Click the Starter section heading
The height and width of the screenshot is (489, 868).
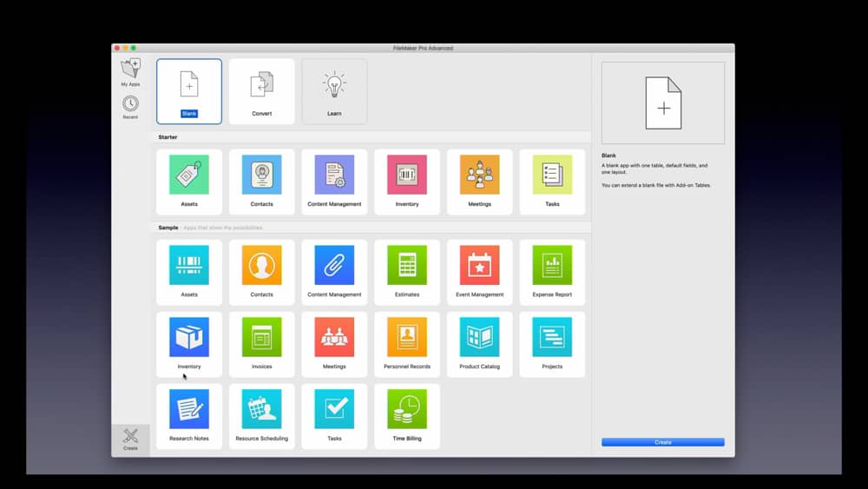(x=168, y=136)
